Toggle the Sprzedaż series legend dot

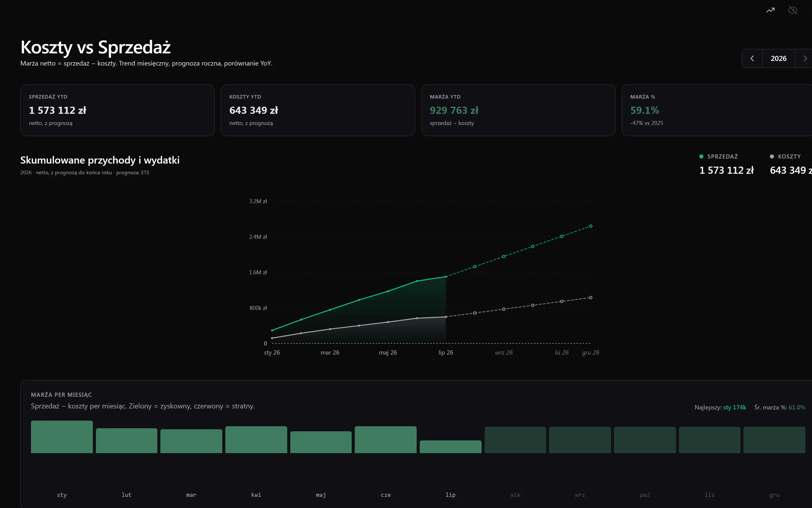pos(701,156)
